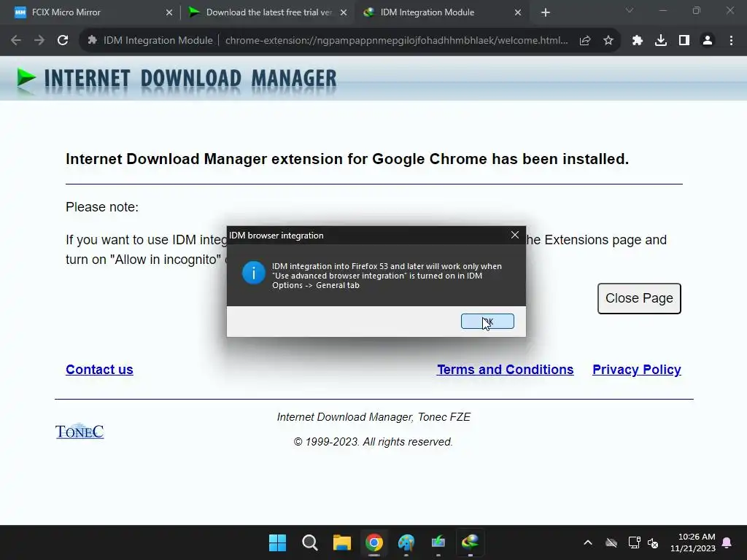Open Terms and Conditions link

click(506, 370)
